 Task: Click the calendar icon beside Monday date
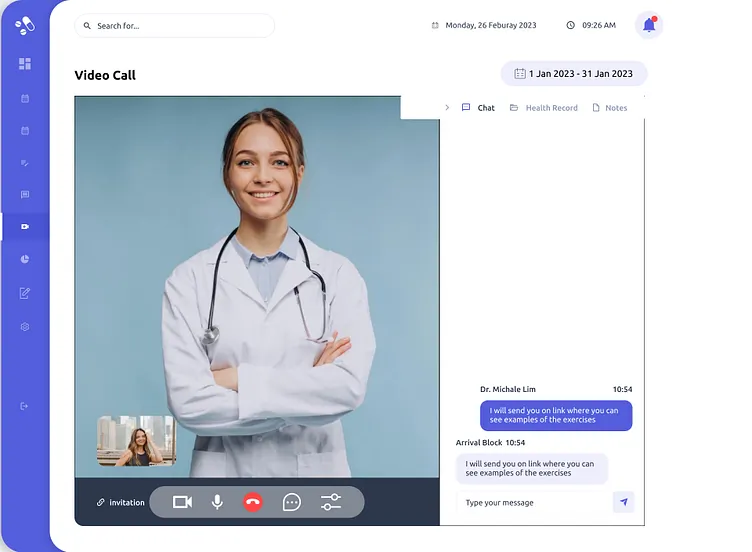point(435,25)
